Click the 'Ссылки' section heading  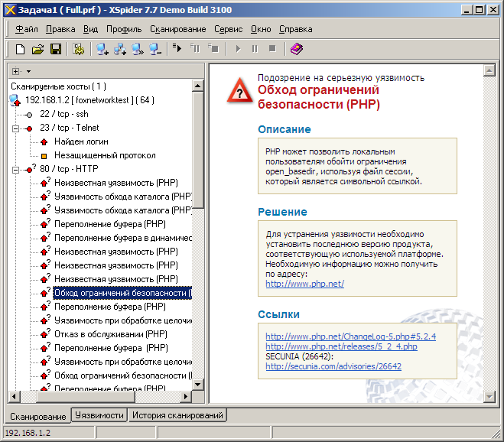click(278, 314)
